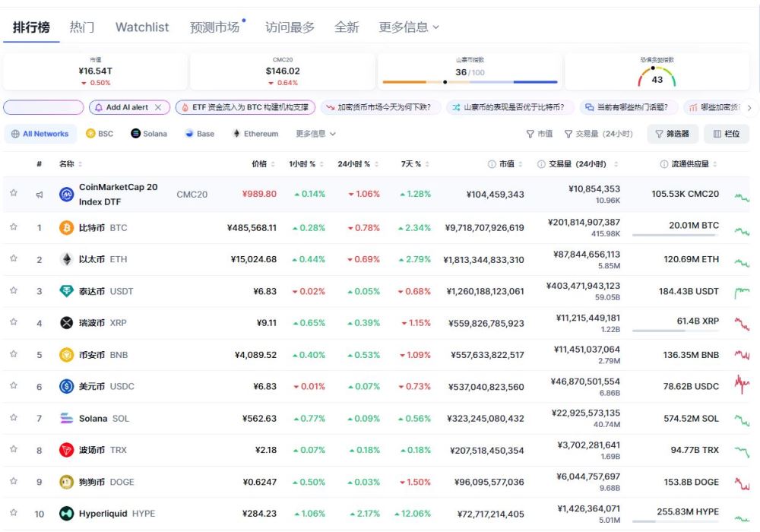Click the Dogecoin DOGE logo

tap(66, 482)
